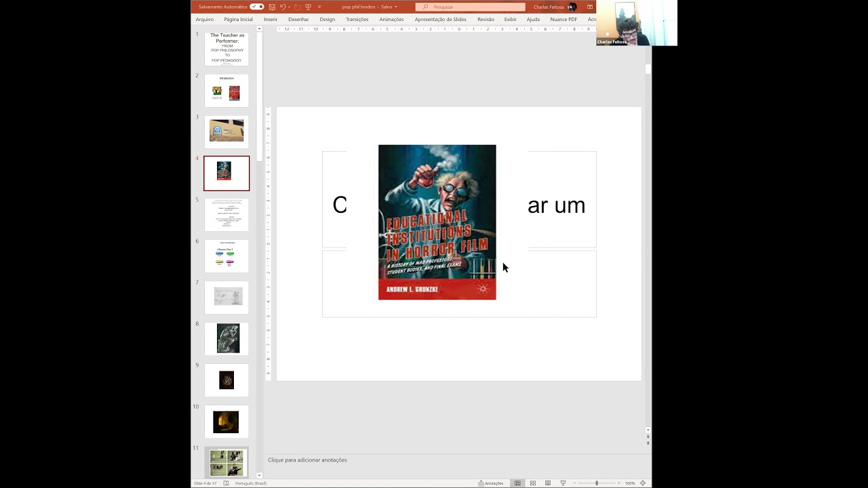
Task: Switch to the Design tab
Action: point(328,19)
